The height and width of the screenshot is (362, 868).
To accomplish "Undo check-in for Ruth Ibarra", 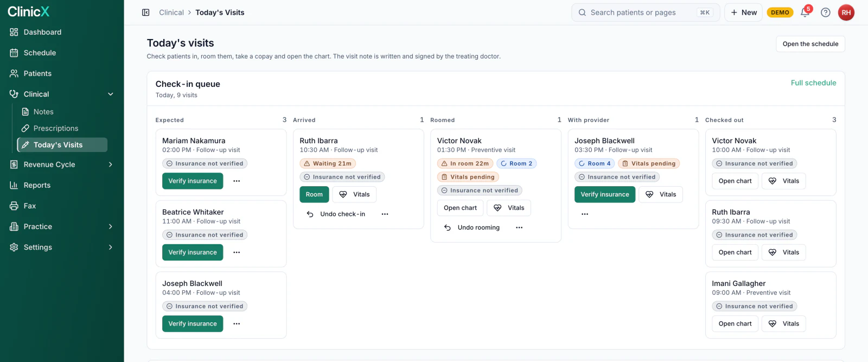I will (336, 214).
